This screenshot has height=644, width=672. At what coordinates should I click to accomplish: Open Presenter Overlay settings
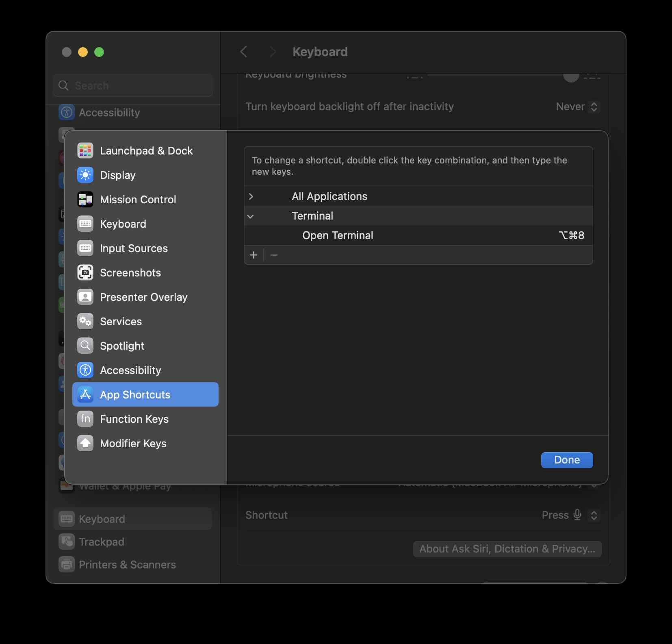144,297
